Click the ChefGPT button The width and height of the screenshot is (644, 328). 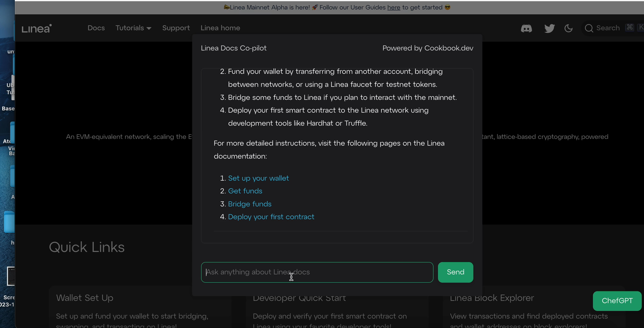[x=617, y=301]
